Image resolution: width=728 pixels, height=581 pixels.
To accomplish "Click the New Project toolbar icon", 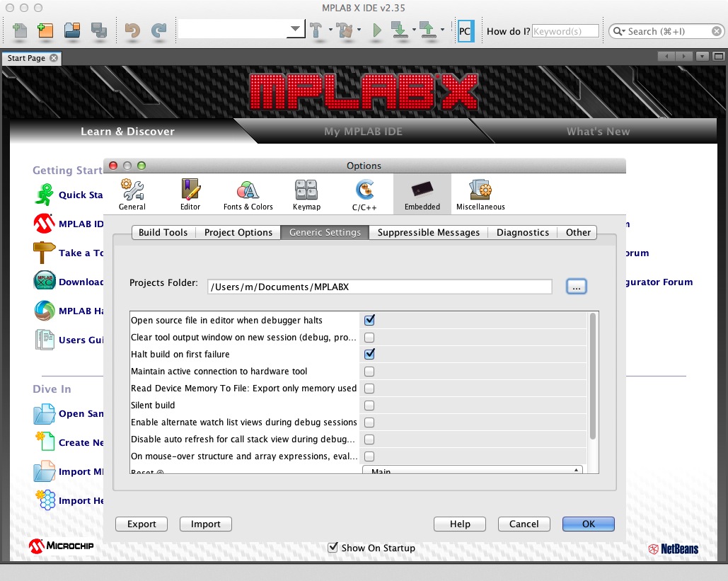I will [x=45, y=30].
